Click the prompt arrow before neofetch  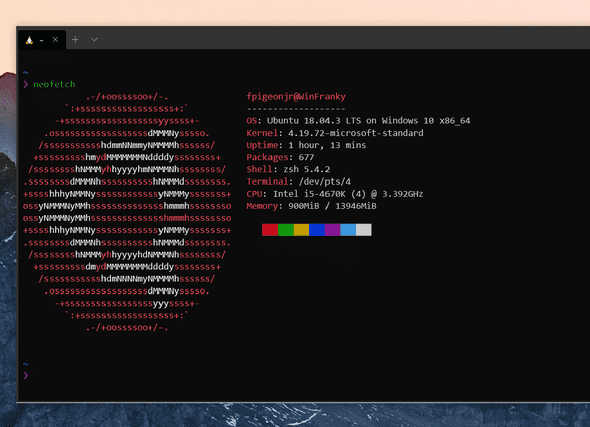pos(26,84)
